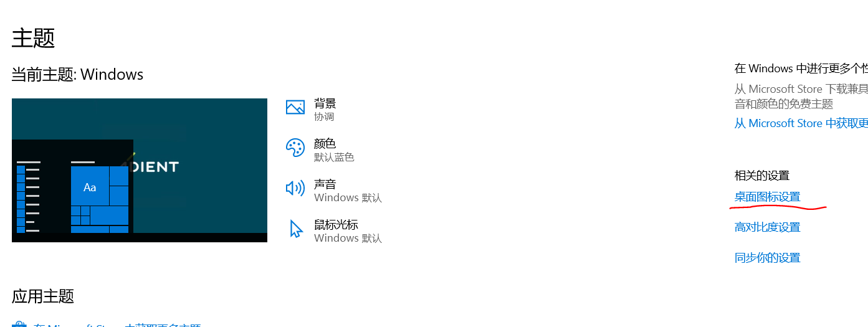Click the partially visible store themes link under 应用主题
Viewport: 868px width, 327px height.
[117, 325]
